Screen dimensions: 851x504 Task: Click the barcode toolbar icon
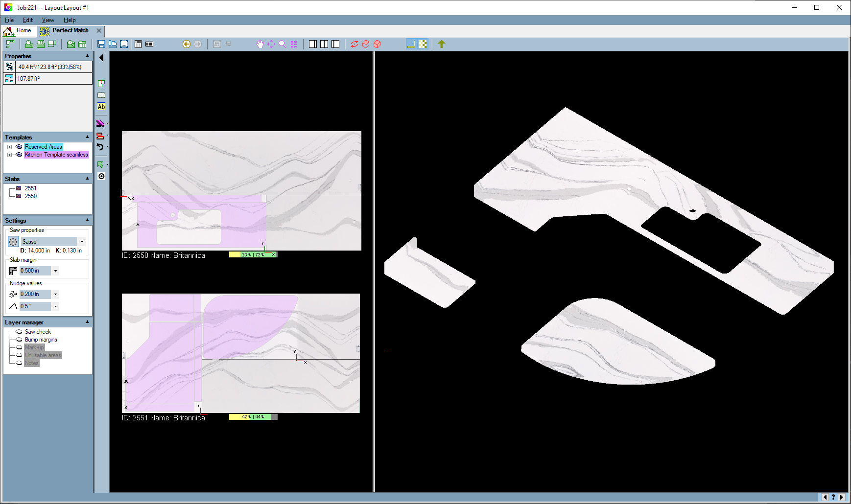pyautogui.click(x=149, y=44)
